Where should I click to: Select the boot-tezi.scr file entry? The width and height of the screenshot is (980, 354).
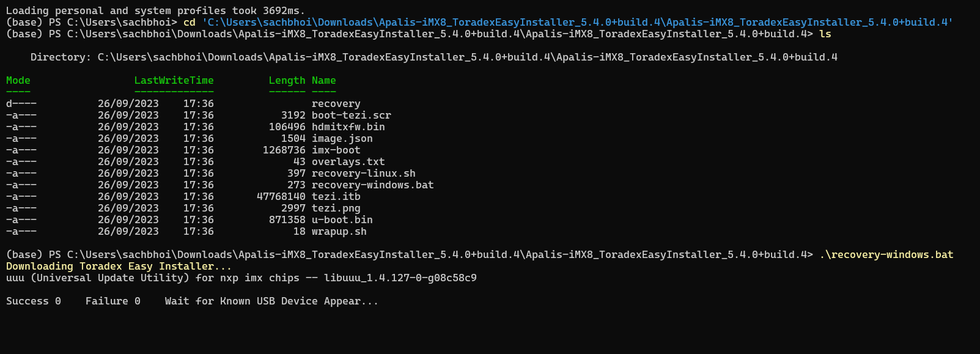(x=351, y=116)
